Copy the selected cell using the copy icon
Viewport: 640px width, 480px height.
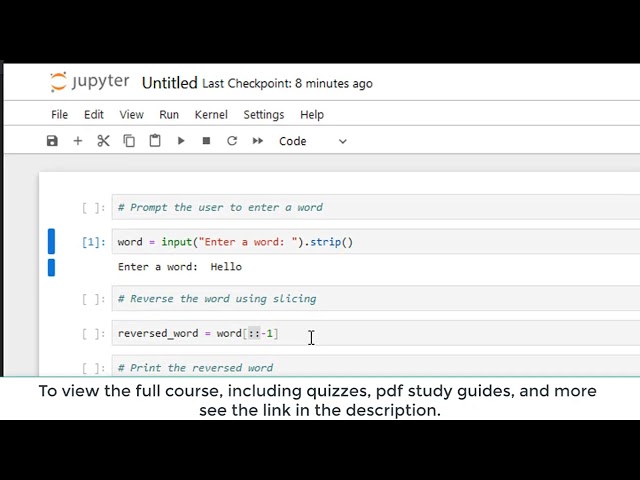129,141
